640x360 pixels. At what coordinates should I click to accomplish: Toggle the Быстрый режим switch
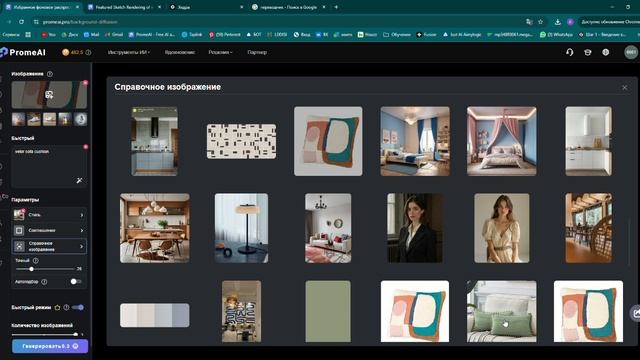[78, 307]
